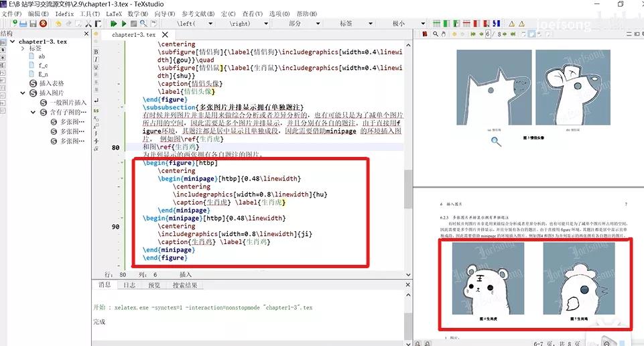
Task: Collapse the 含有子图的… subsection node
Action: click(33, 112)
